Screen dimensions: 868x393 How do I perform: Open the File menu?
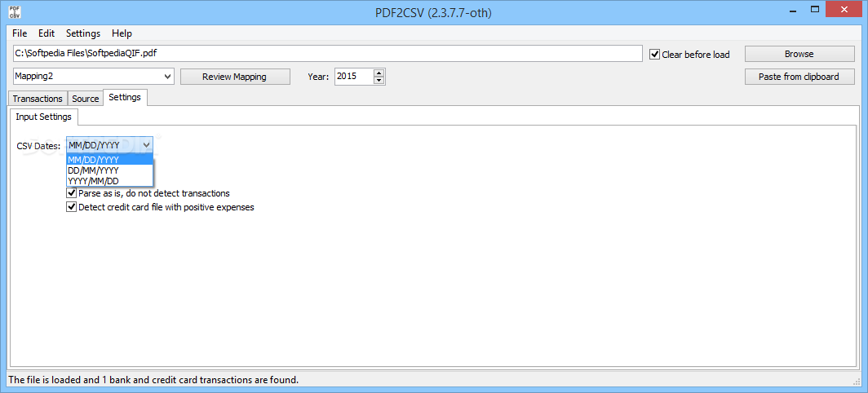(x=20, y=33)
